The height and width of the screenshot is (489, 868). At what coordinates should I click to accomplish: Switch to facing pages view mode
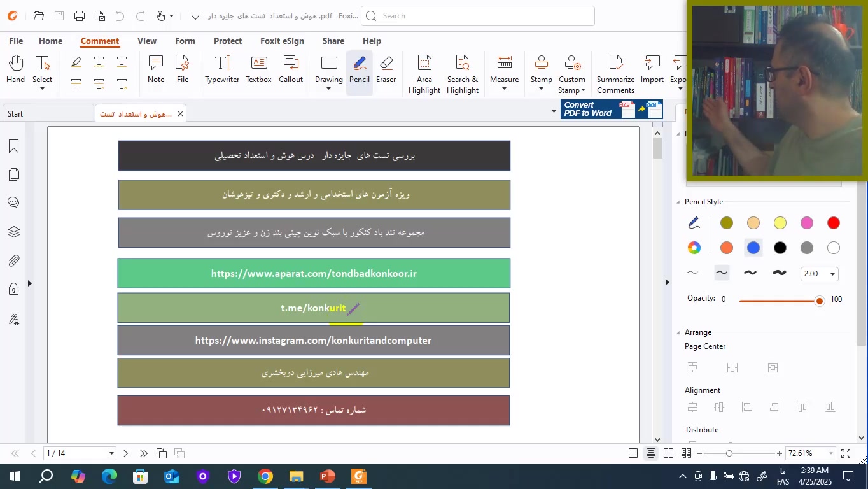pos(668,453)
